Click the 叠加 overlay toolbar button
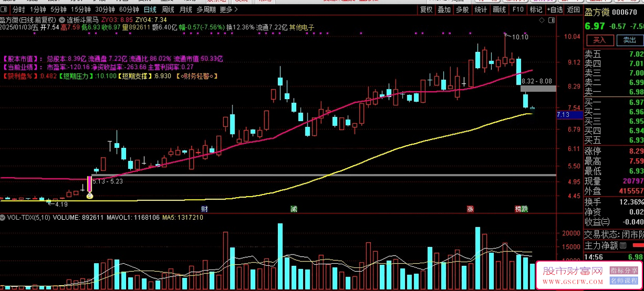644x291 pixels. click(x=444, y=10)
